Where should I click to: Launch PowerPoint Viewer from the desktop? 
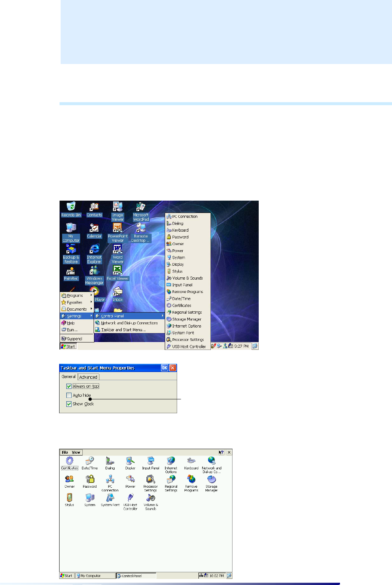pyautogui.click(x=118, y=232)
